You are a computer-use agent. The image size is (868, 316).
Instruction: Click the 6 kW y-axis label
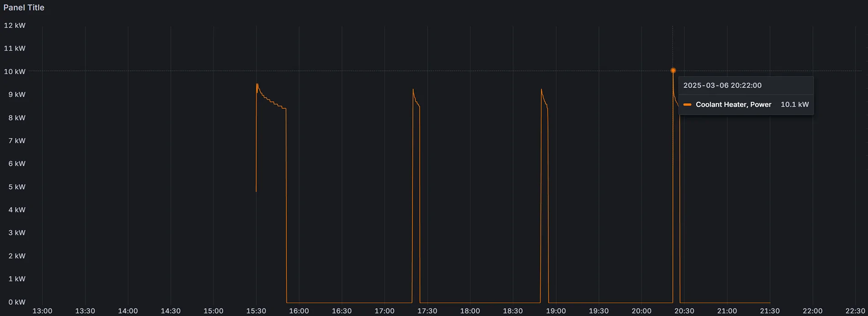pos(16,163)
